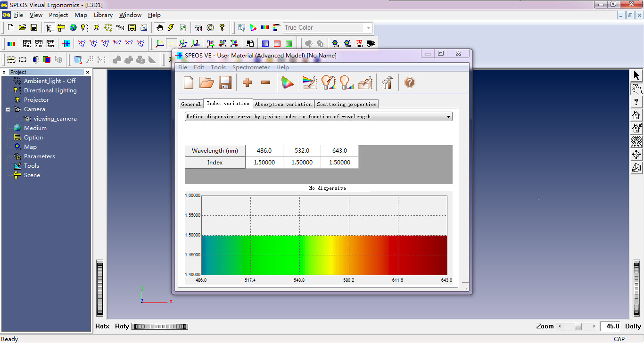
Task: Click the XYZ axis icon in the second toolbar
Action: point(160,44)
